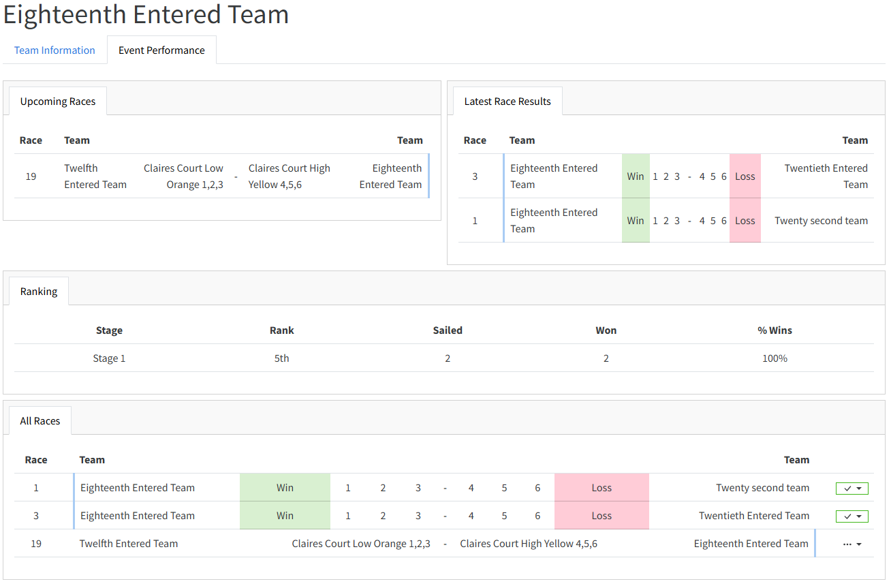Viewport: 891px width, 588px height.
Task: Click Twenty second team in All Races
Action: click(762, 488)
